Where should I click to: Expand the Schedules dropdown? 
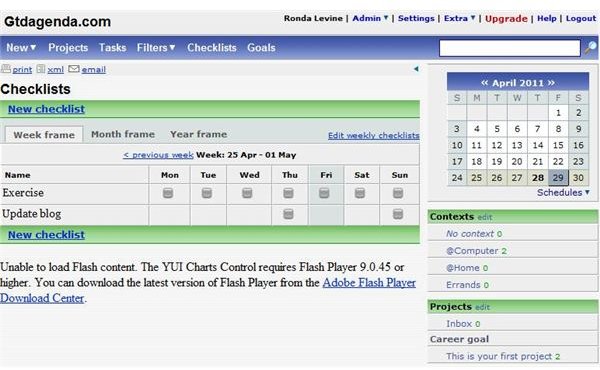563,192
